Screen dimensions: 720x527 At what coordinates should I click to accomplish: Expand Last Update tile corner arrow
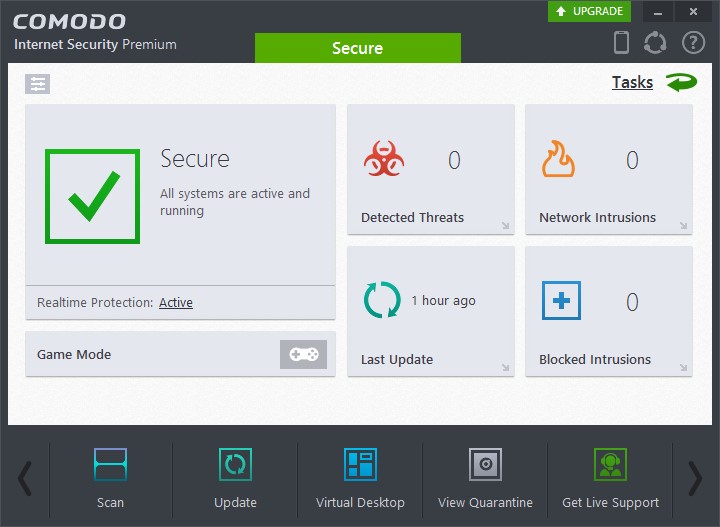pyautogui.click(x=505, y=367)
